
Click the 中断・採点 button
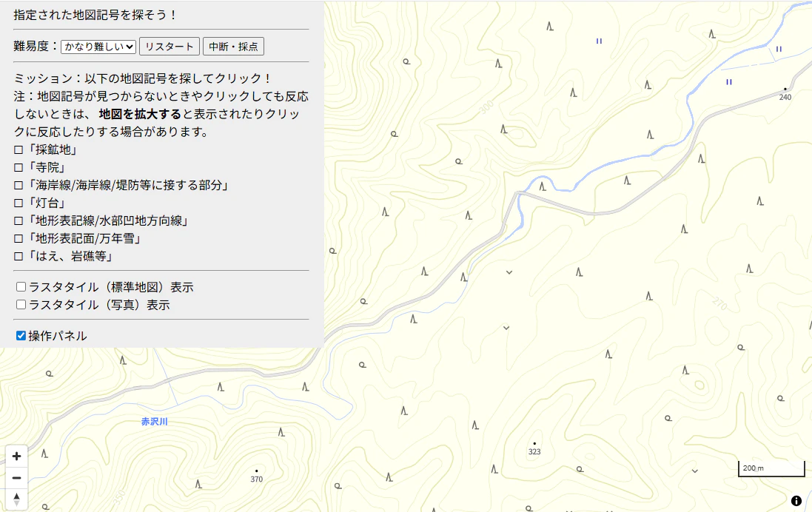tap(234, 47)
